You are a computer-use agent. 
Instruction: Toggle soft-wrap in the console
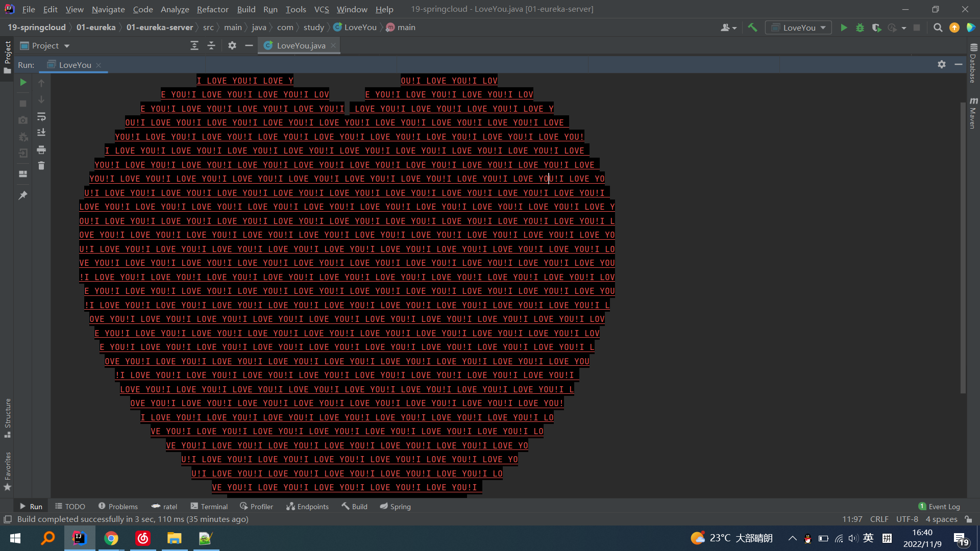41,117
